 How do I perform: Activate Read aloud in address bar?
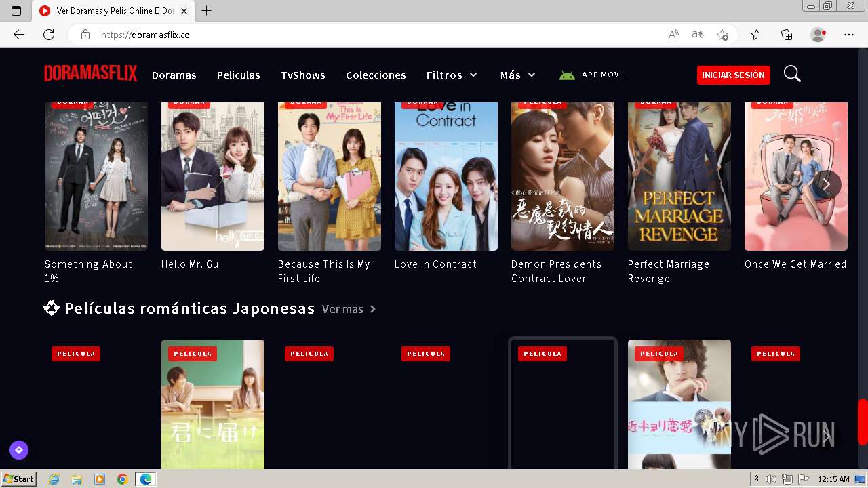pyautogui.click(x=673, y=35)
